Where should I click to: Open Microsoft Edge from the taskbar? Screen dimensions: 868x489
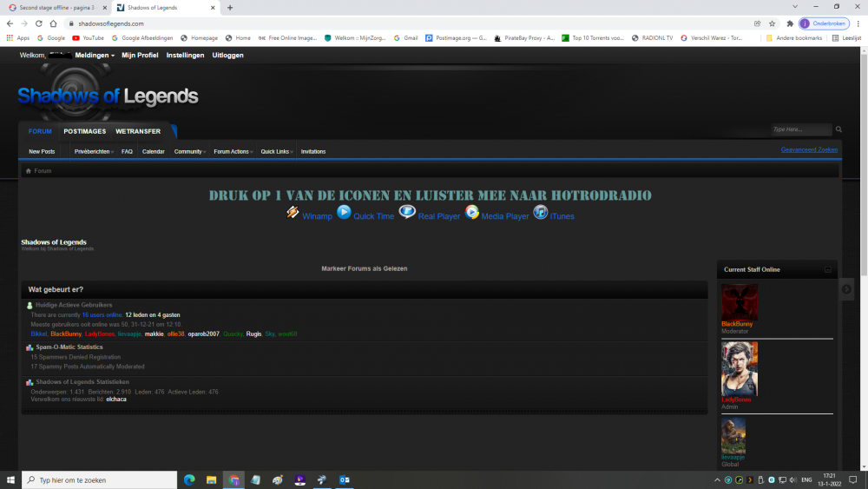pyautogui.click(x=189, y=479)
